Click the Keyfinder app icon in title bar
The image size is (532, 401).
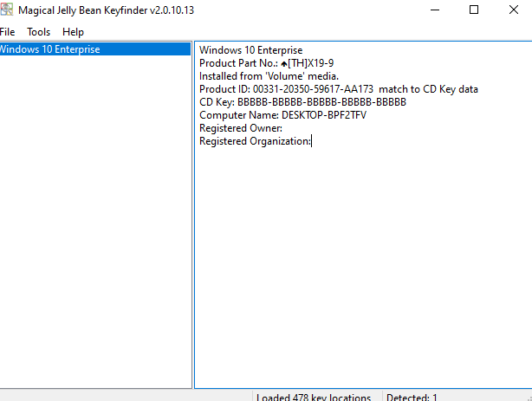pyautogui.click(x=6, y=10)
